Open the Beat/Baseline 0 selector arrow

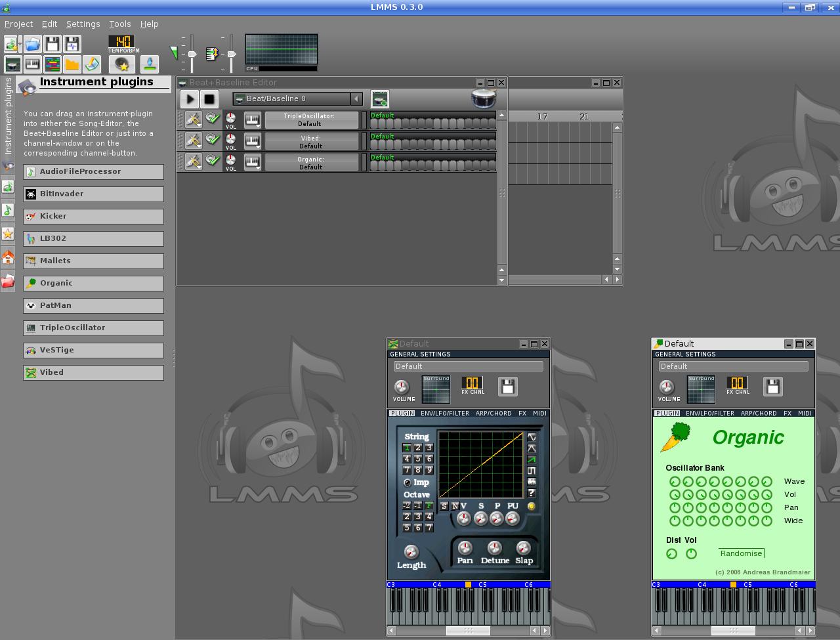point(356,98)
